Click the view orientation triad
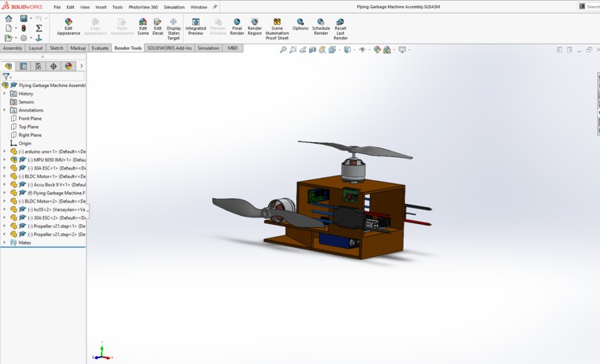Viewport: 600px width, 364px height. coord(102,352)
